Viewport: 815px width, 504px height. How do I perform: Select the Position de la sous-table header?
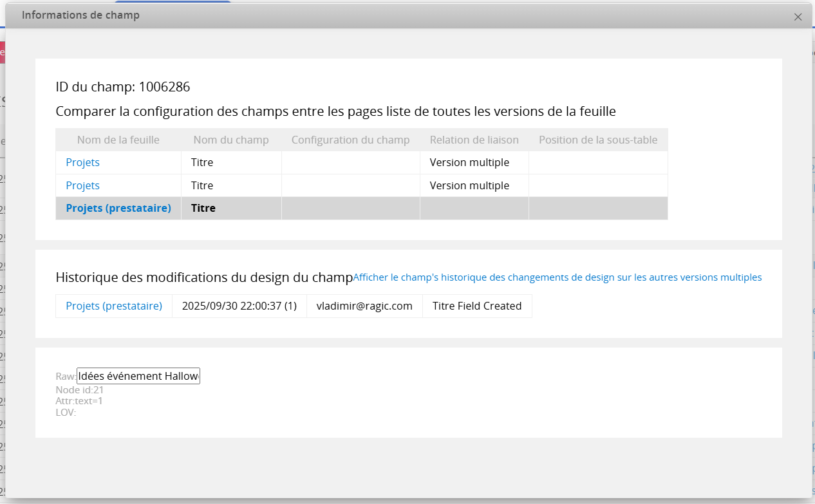[x=598, y=140]
